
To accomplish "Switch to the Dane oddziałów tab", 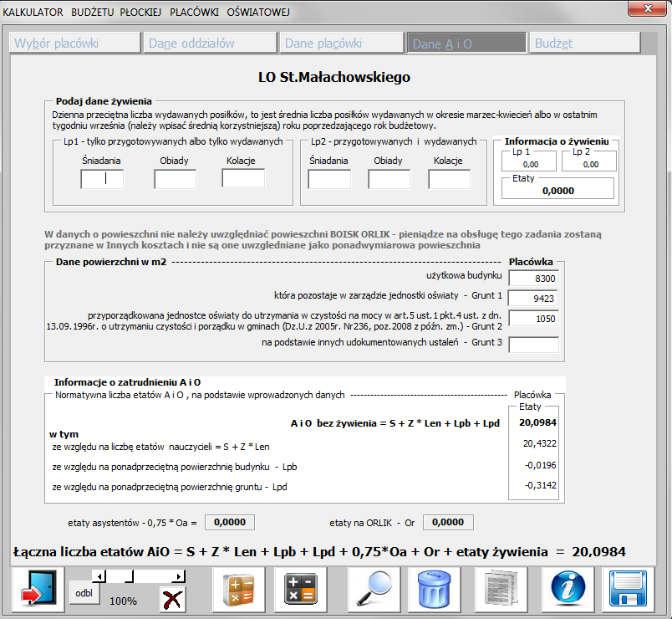I will [x=211, y=43].
